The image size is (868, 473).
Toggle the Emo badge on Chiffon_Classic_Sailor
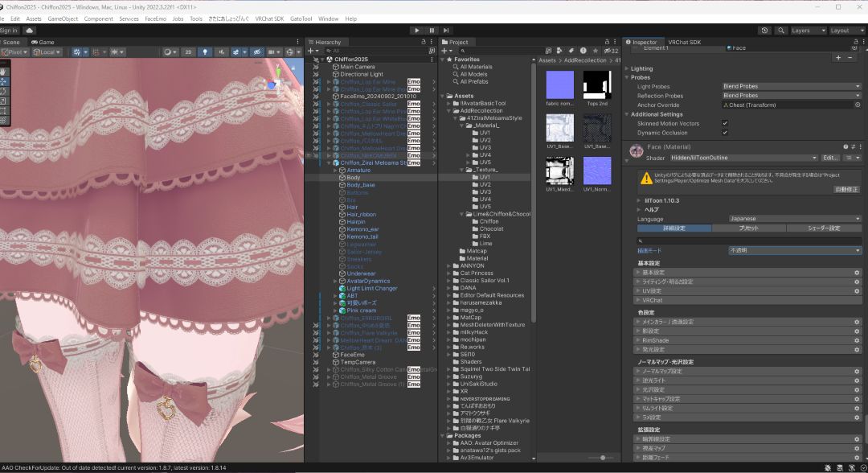414,103
